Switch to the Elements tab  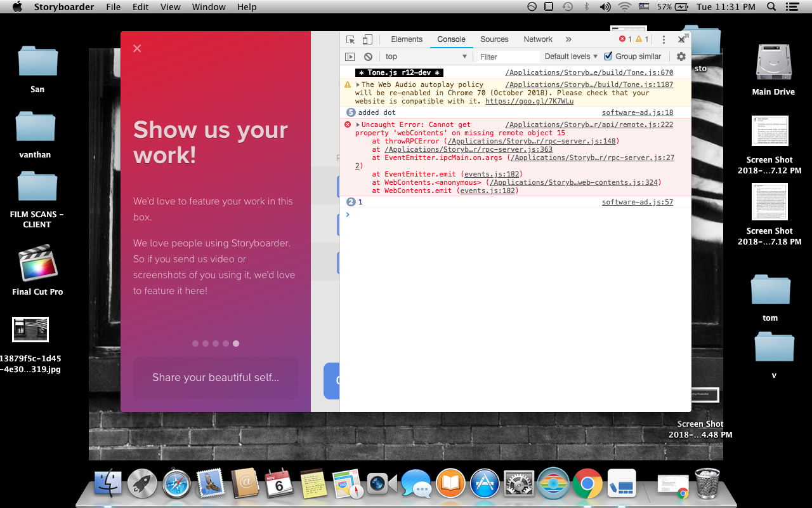tap(406, 39)
